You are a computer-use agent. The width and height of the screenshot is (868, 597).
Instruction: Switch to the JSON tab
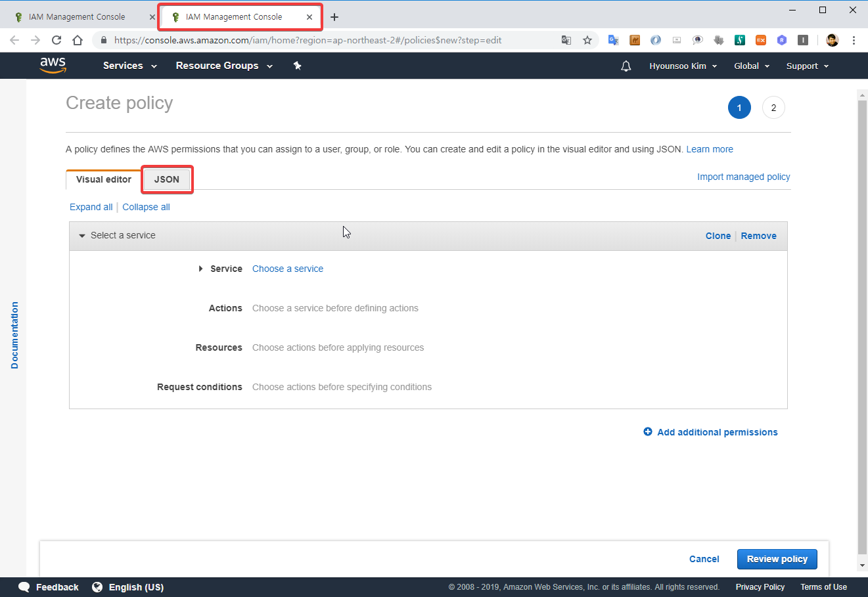tap(167, 179)
